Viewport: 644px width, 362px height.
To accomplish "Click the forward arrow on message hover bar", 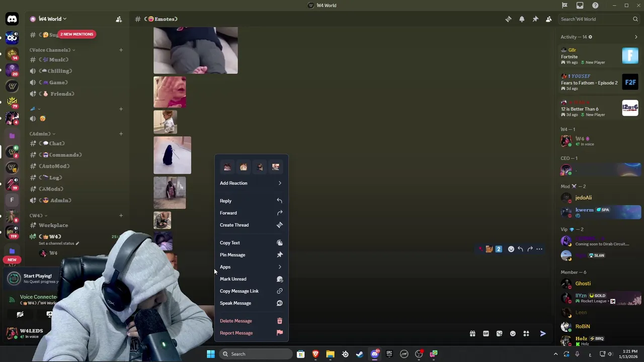I will 530,249.
